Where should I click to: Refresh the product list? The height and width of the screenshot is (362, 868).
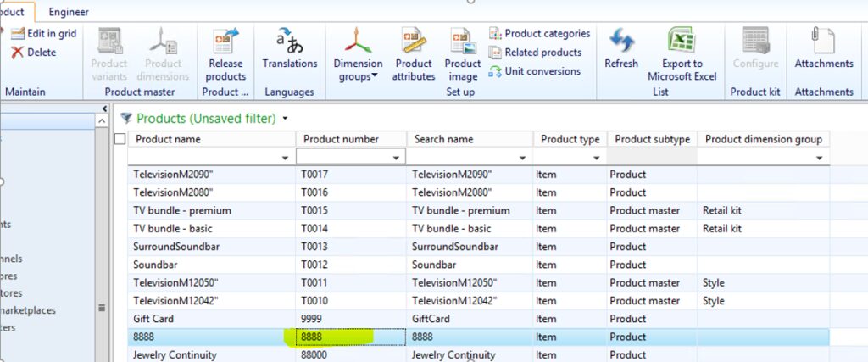click(x=621, y=41)
